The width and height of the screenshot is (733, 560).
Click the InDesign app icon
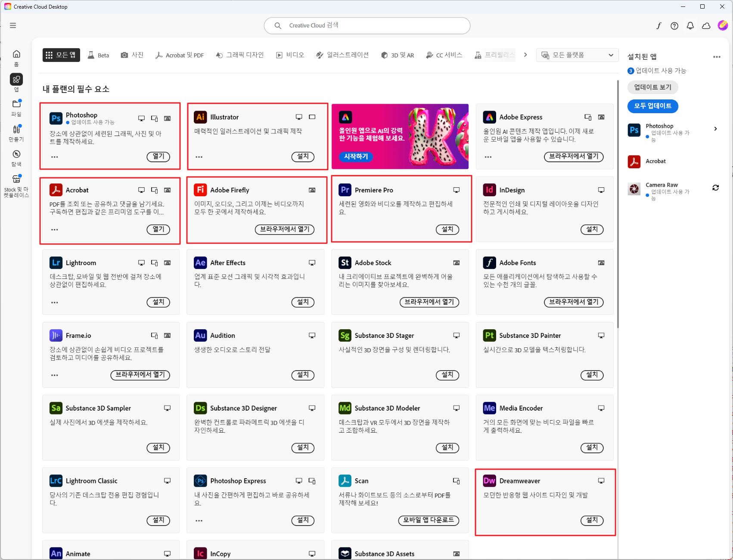(x=490, y=190)
